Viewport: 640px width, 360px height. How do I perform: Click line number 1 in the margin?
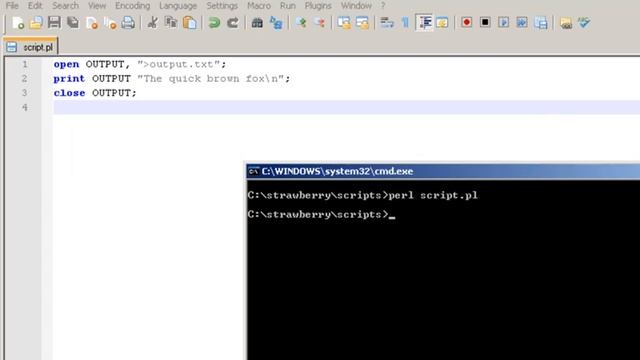coord(25,64)
